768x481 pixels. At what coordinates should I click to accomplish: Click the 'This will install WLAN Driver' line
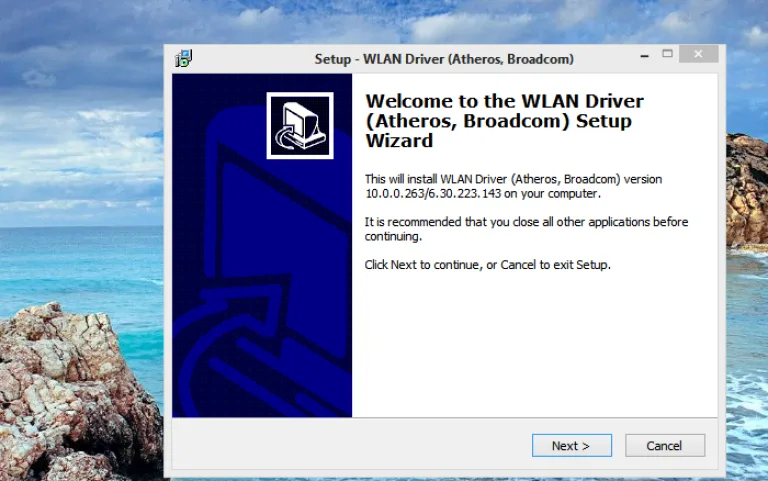(513, 179)
